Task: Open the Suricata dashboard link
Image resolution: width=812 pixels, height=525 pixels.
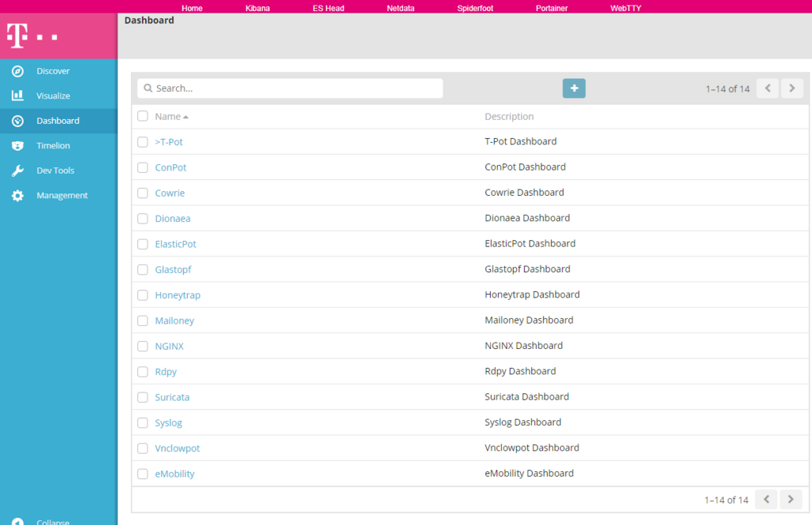Action: 172,397
